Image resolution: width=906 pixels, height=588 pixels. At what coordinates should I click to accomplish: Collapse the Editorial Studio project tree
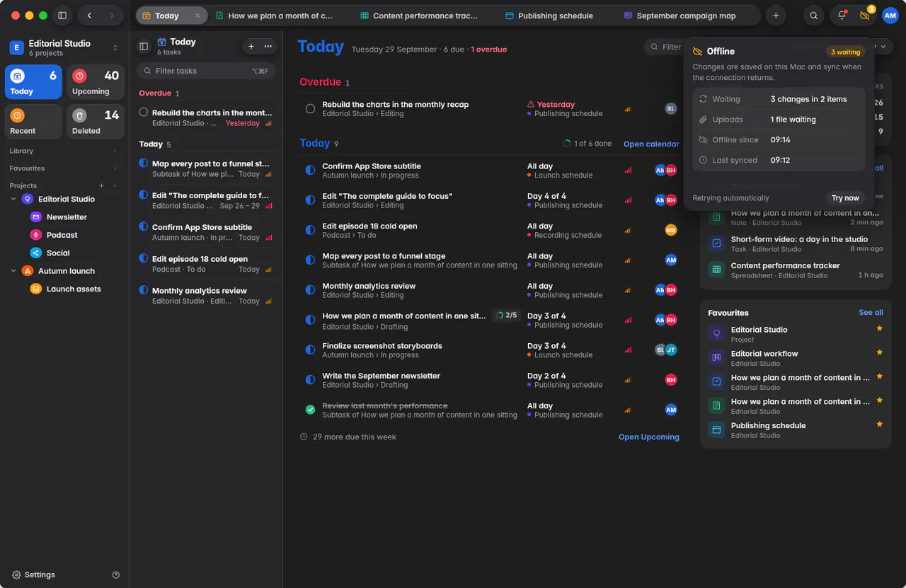click(13, 199)
